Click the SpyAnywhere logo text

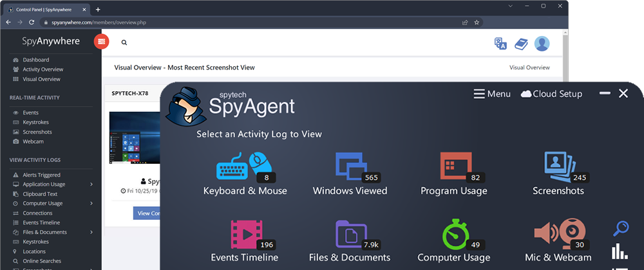[51, 41]
